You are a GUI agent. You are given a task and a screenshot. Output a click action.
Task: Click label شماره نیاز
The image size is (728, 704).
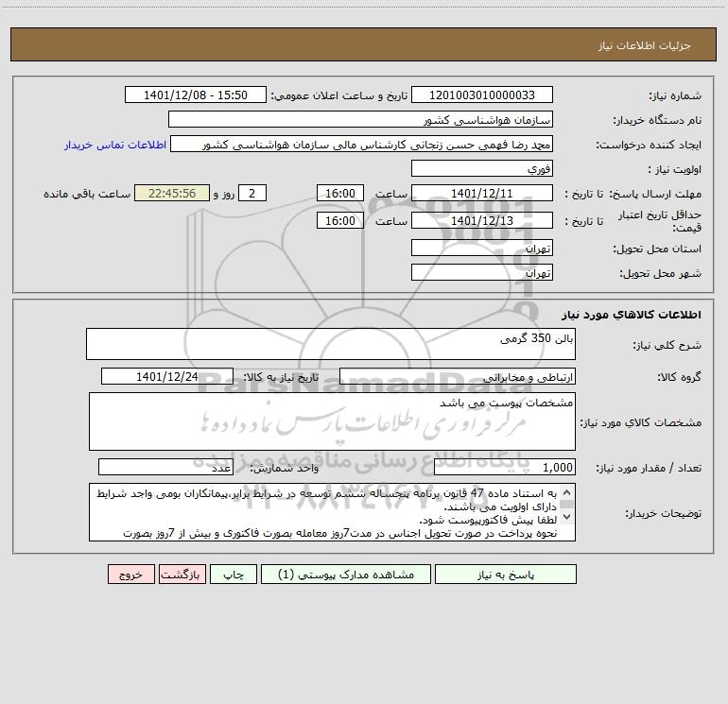[x=675, y=95]
